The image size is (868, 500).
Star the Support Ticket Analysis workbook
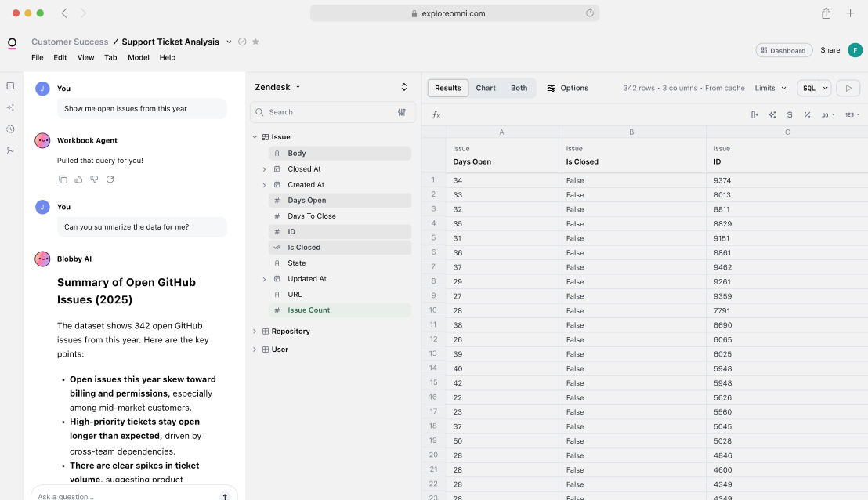click(255, 42)
